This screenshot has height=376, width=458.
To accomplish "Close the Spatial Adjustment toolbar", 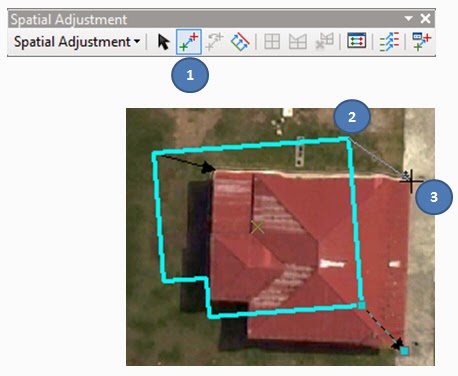I will click(425, 18).
